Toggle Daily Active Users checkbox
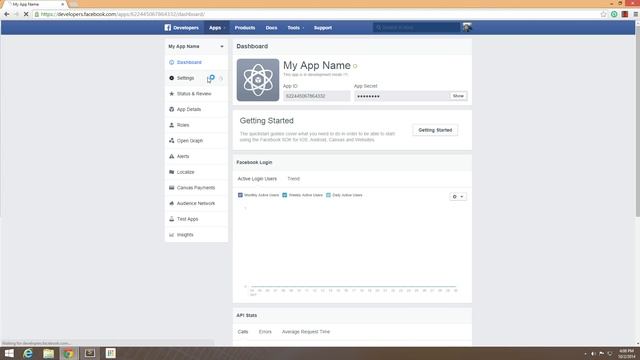The image size is (640, 360). click(x=328, y=195)
